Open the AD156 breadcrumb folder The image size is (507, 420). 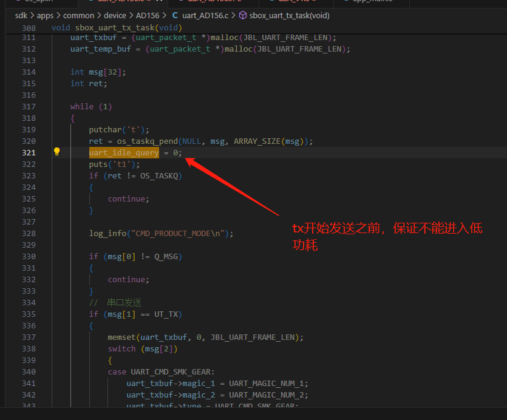point(148,16)
